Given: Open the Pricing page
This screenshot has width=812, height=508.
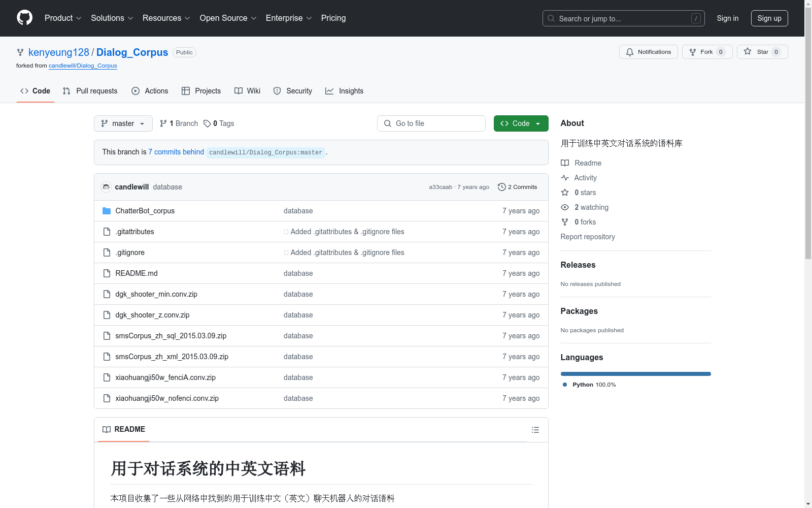Looking at the screenshot, I should point(333,18).
